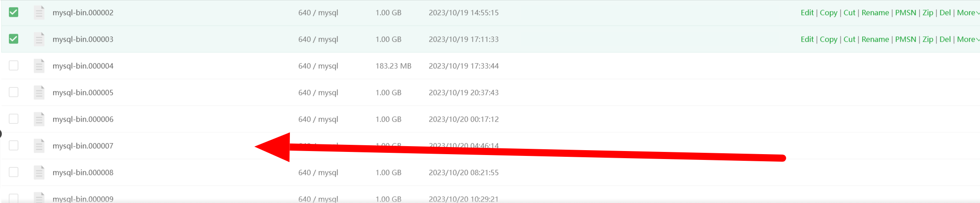Copy the mysql-bin.000003 file
Viewport: 980px width, 203px height.
click(828, 39)
